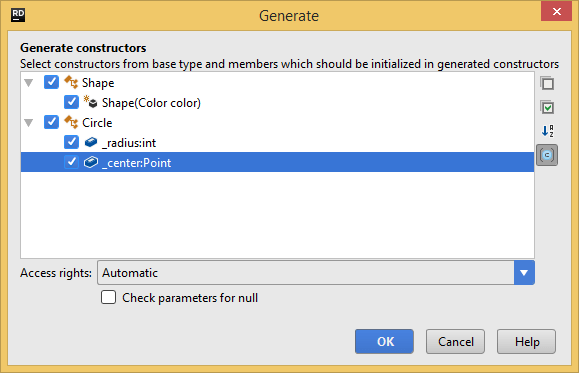Uncheck the Shape(Color color) constructor checkbox
The width and height of the screenshot is (579, 373).
[71, 102]
